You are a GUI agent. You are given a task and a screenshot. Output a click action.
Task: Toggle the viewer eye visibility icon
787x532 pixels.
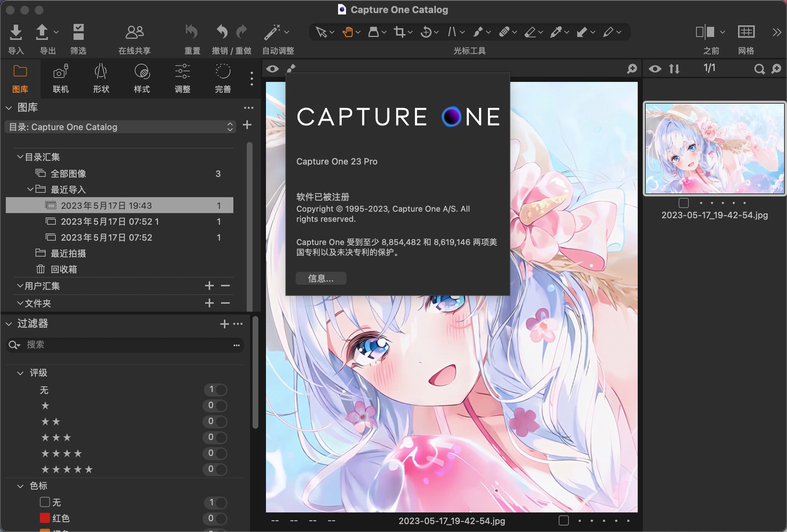pyautogui.click(x=272, y=68)
